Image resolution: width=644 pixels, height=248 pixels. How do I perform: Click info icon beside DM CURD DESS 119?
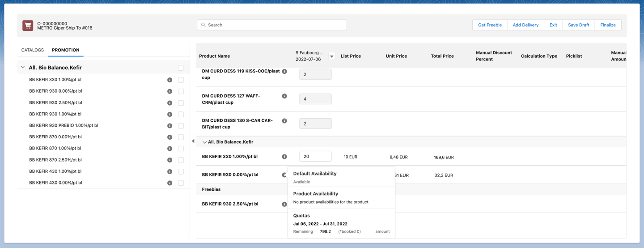pos(284,72)
